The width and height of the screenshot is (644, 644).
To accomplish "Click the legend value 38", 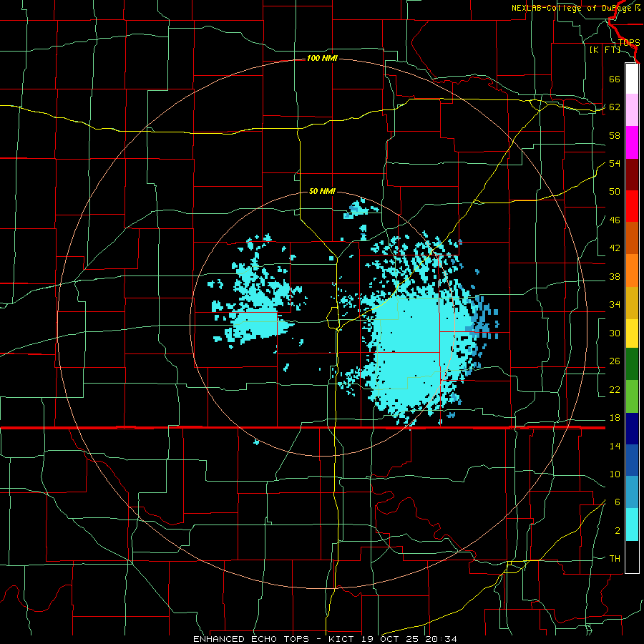I will pos(615,276).
